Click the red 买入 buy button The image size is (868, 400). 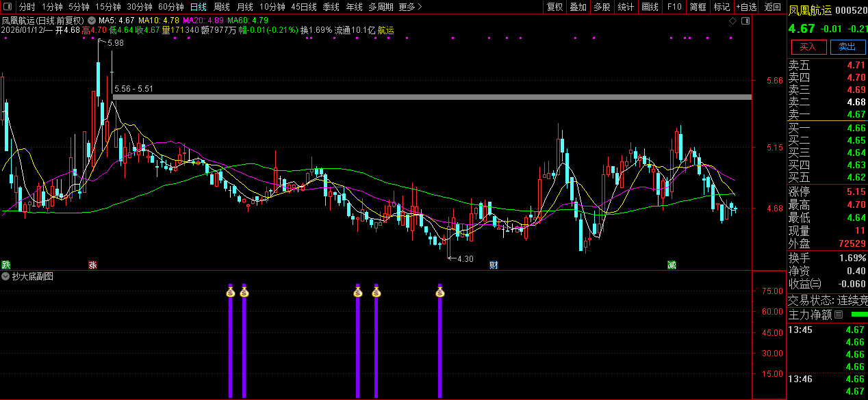coord(808,46)
